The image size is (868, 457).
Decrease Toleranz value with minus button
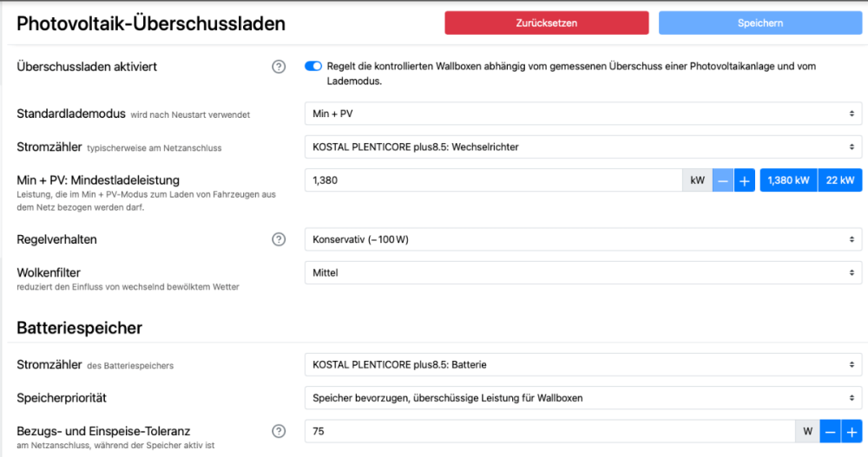tap(831, 431)
